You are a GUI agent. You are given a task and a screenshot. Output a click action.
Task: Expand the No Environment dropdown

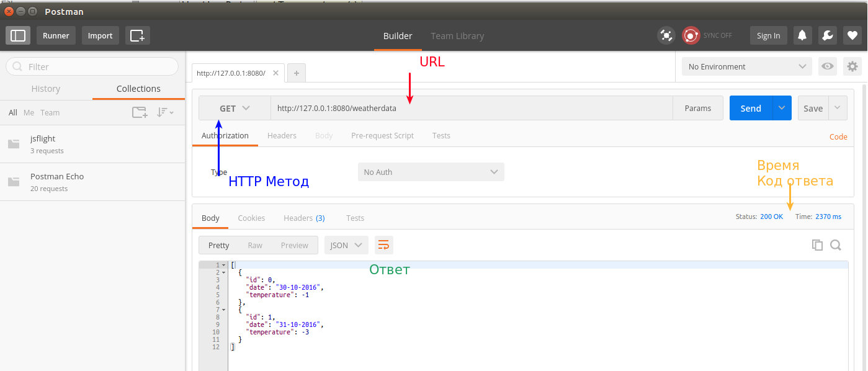tap(746, 67)
